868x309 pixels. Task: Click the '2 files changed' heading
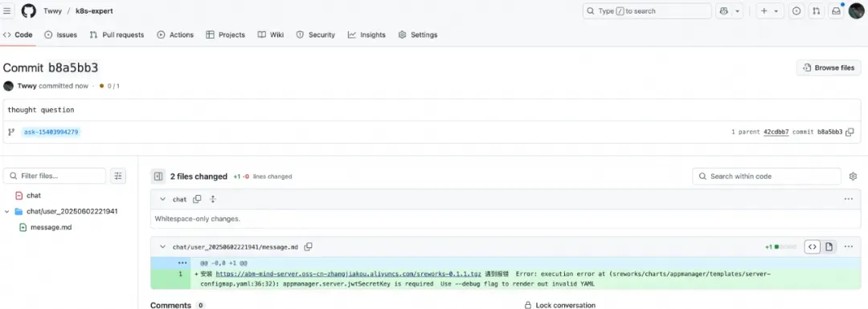[199, 177]
